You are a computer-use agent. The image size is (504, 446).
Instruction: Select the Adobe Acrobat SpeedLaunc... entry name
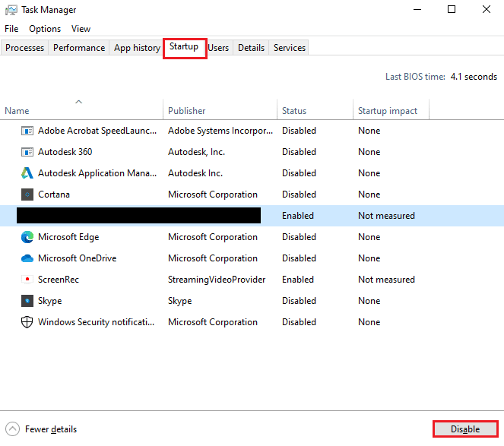coord(97,131)
